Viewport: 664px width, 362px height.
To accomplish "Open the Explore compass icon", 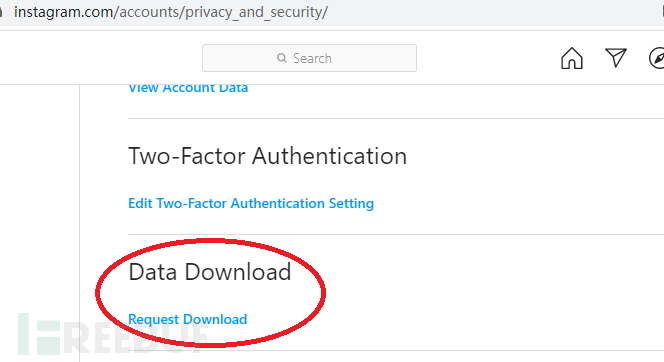I will point(657,58).
